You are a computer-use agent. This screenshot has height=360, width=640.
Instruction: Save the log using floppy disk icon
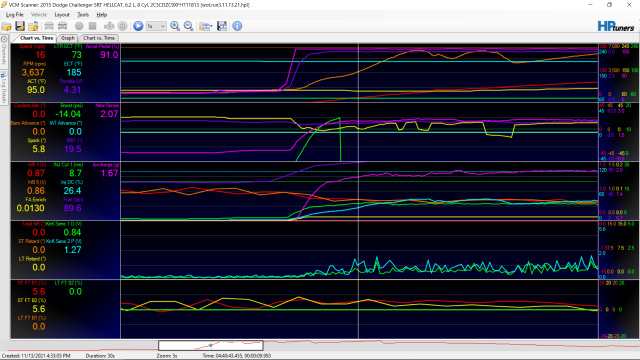(x=20, y=26)
